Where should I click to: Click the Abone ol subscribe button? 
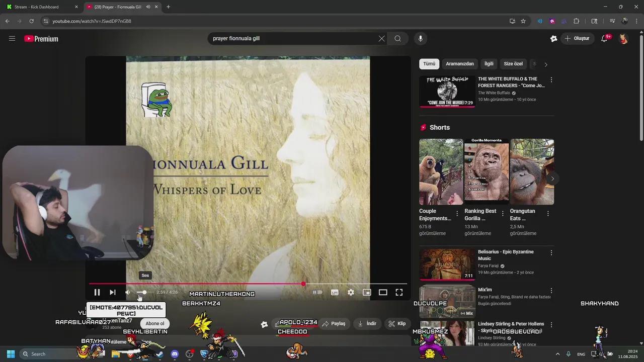(155, 324)
